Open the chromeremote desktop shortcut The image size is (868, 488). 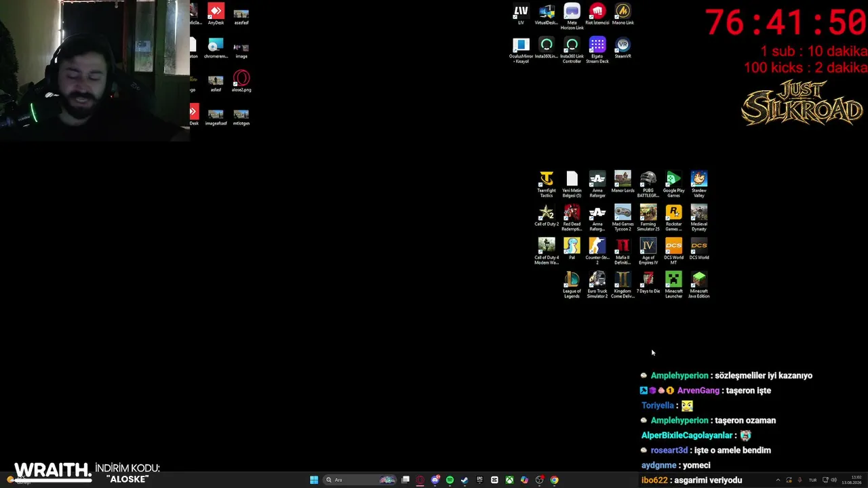click(216, 49)
